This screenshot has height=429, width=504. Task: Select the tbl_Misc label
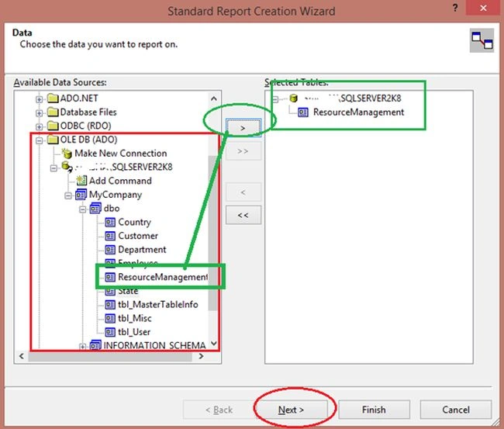tap(135, 318)
